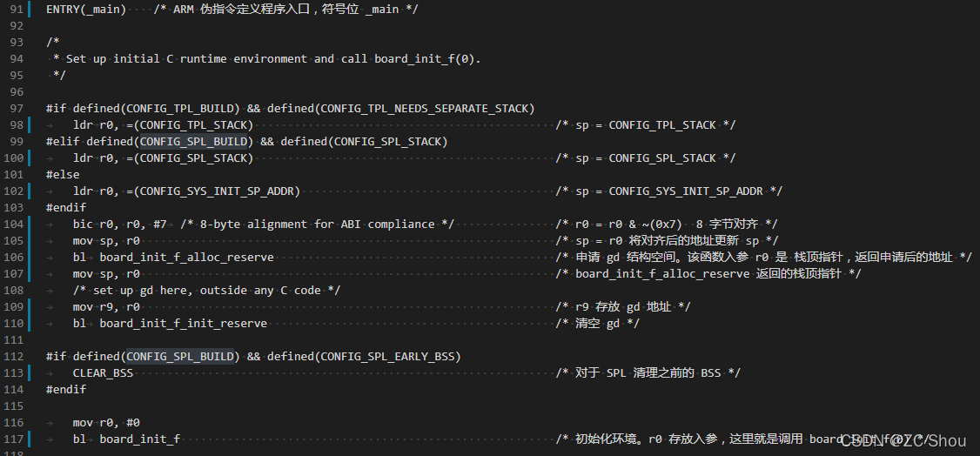Click the "清空 gd" comment on line 110
The width and height of the screenshot is (980, 456).
(x=598, y=323)
